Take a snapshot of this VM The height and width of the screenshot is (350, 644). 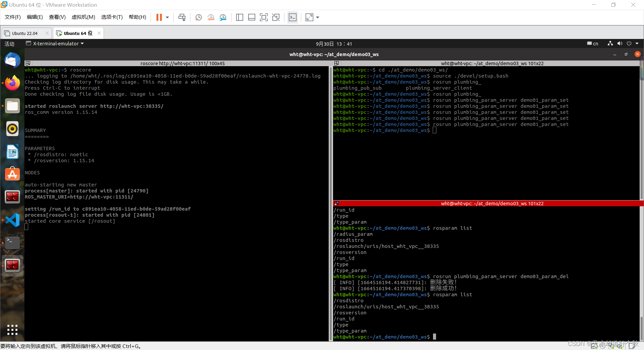click(199, 17)
